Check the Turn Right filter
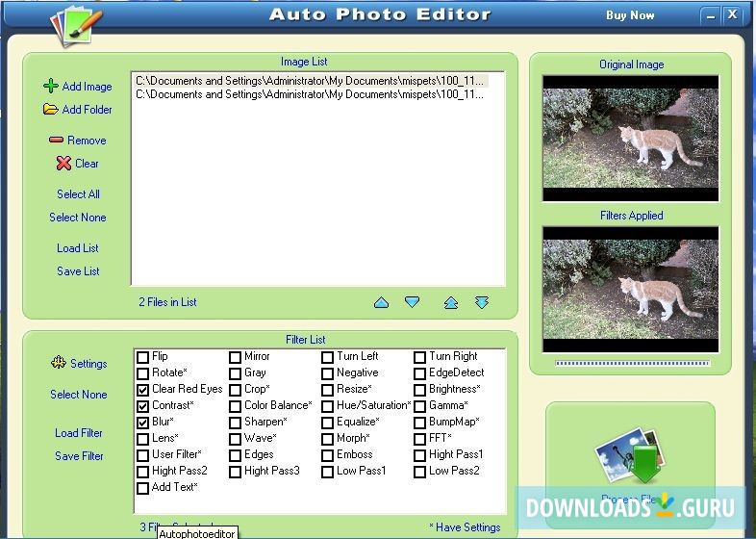 pos(420,357)
